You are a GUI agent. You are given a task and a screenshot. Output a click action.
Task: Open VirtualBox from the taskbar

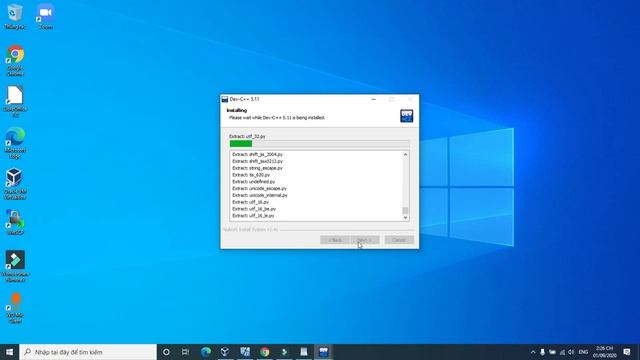pyautogui.click(x=225, y=352)
